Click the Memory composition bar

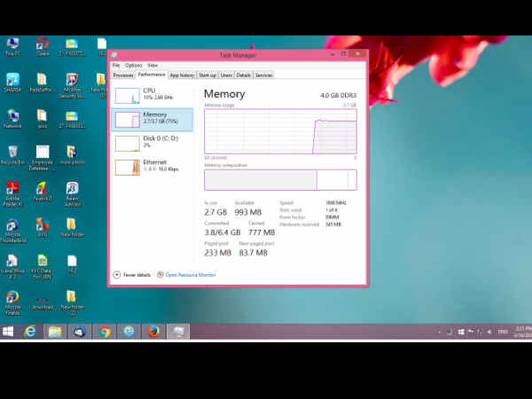pyautogui.click(x=280, y=180)
